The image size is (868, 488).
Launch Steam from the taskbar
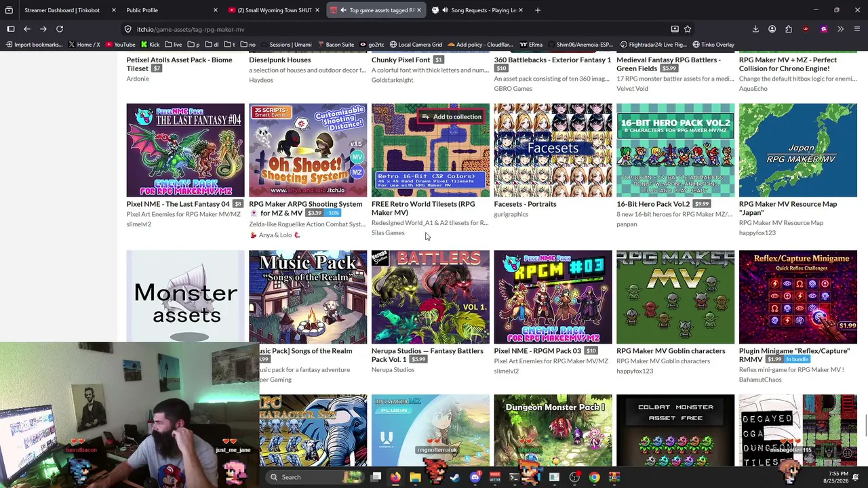[455, 477]
